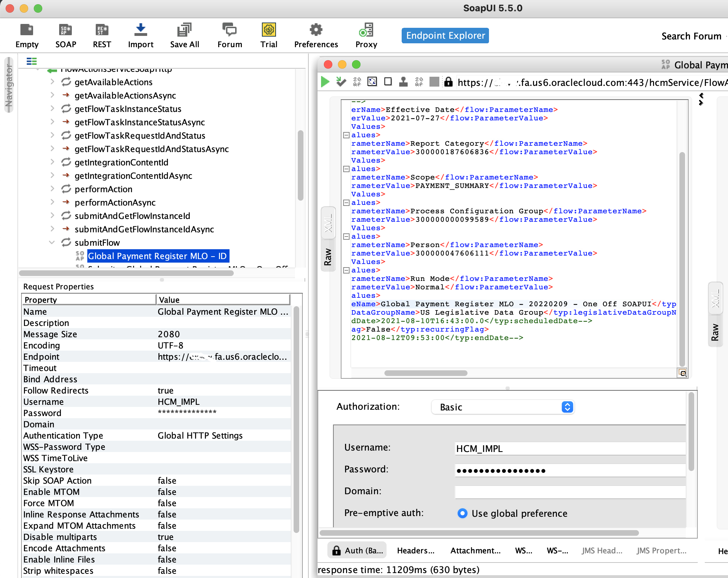This screenshot has width=728, height=578.
Task: Click horizontal scrollbar under XML editor
Action: [x=426, y=373]
